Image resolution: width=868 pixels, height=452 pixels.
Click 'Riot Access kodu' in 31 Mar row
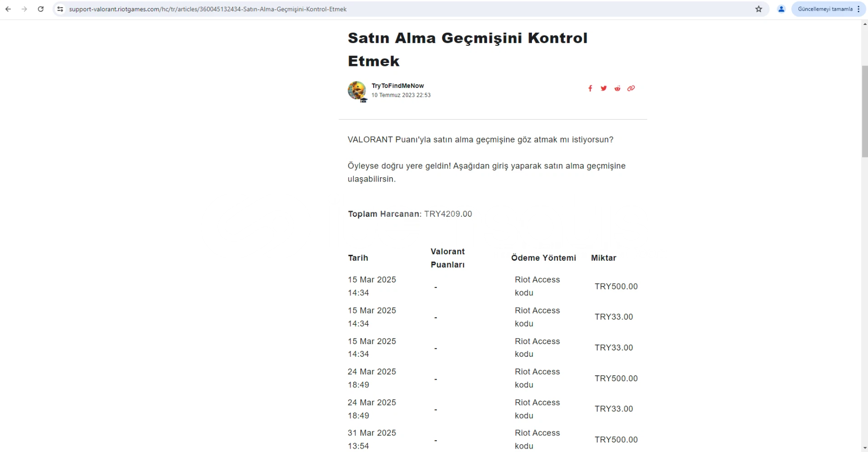(537, 439)
